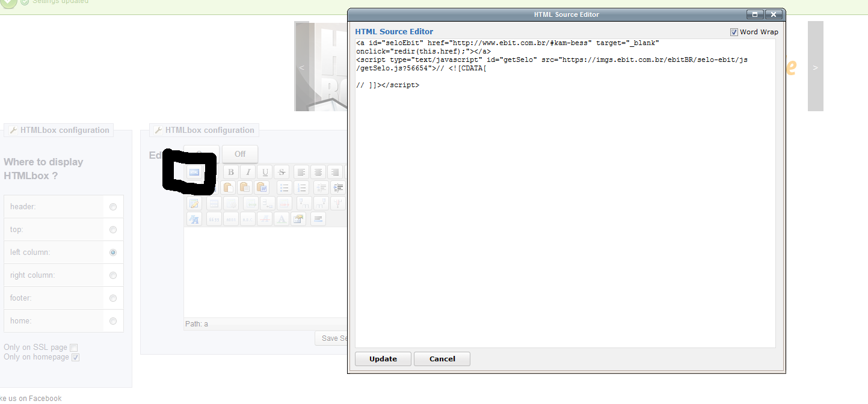The image size is (868, 404).
Task: Enable the Only on SSL page checkbox
Action: (73, 347)
